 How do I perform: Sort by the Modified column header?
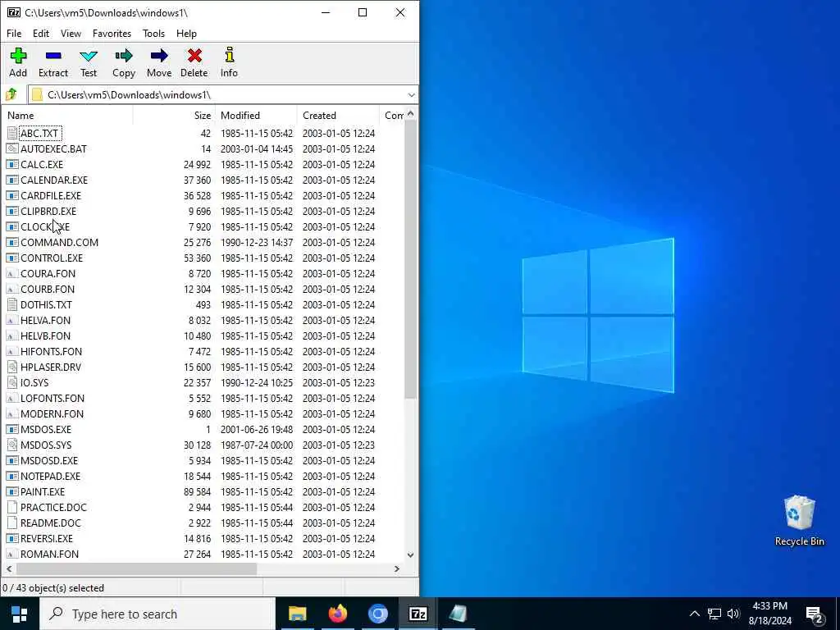click(x=256, y=115)
